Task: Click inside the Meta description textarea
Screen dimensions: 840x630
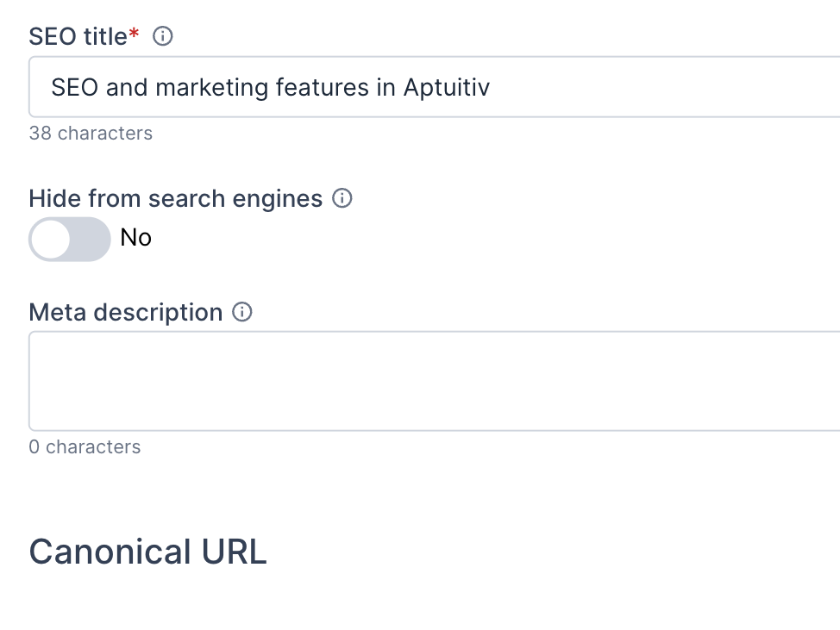Action: tap(345, 380)
